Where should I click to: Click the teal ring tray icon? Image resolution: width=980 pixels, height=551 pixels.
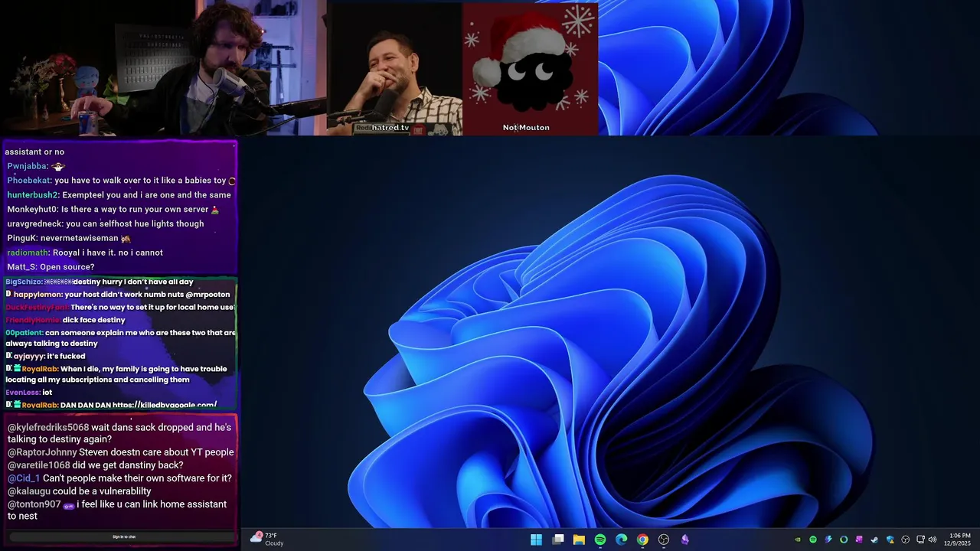[x=844, y=540]
